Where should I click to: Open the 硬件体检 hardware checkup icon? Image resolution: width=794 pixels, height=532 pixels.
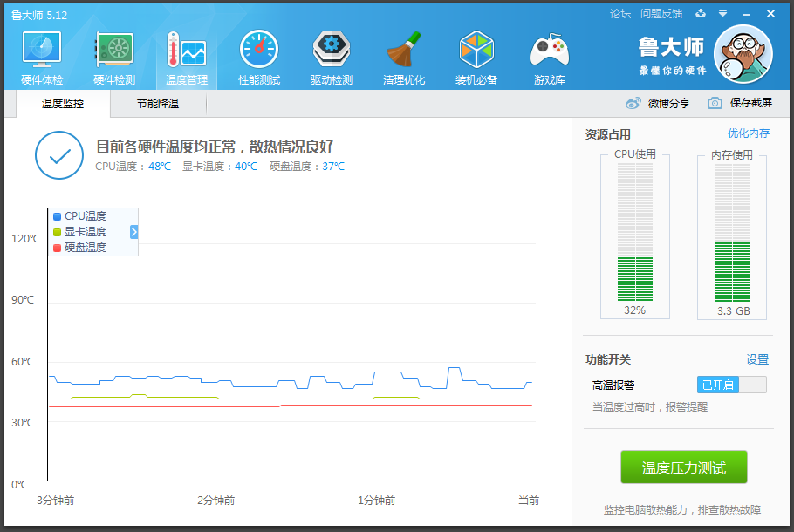point(42,49)
